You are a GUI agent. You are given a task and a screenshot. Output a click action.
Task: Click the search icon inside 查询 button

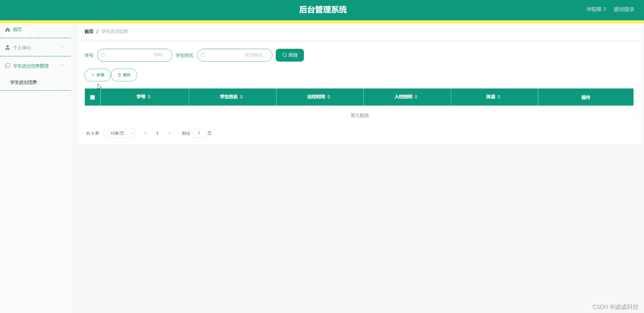pos(285,55)
